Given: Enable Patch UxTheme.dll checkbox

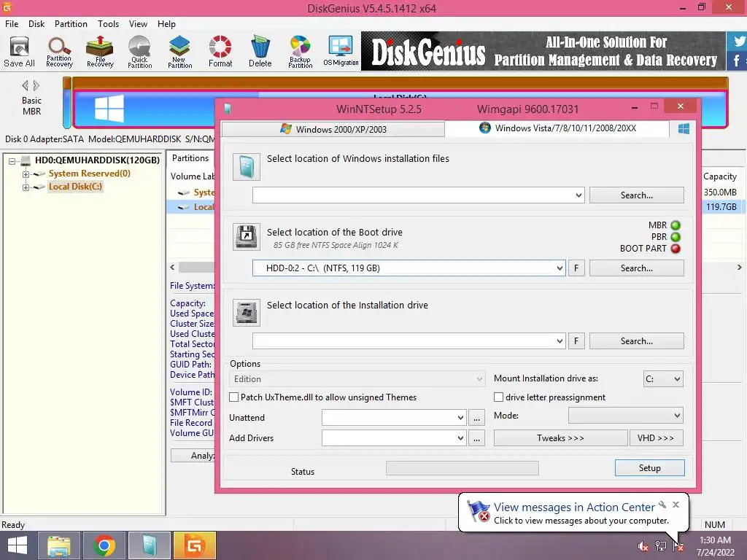Looking at the screenshot, I should coord(234,397).
